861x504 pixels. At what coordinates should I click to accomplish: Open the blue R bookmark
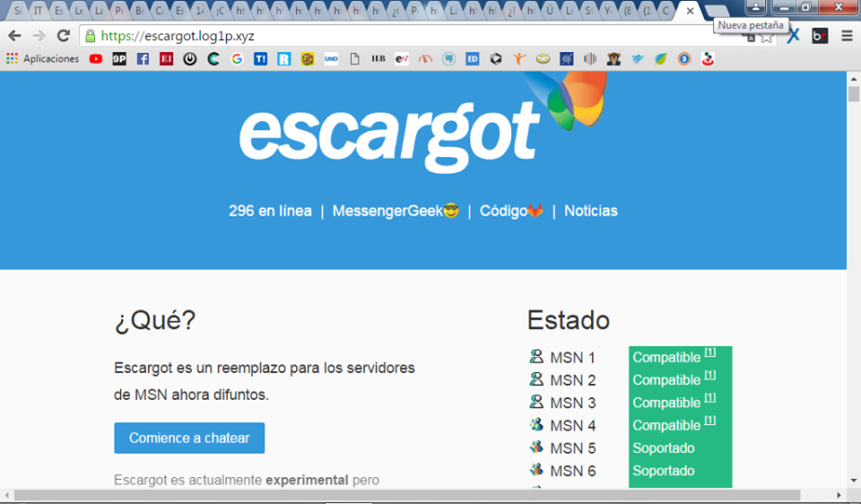point(284,59)
